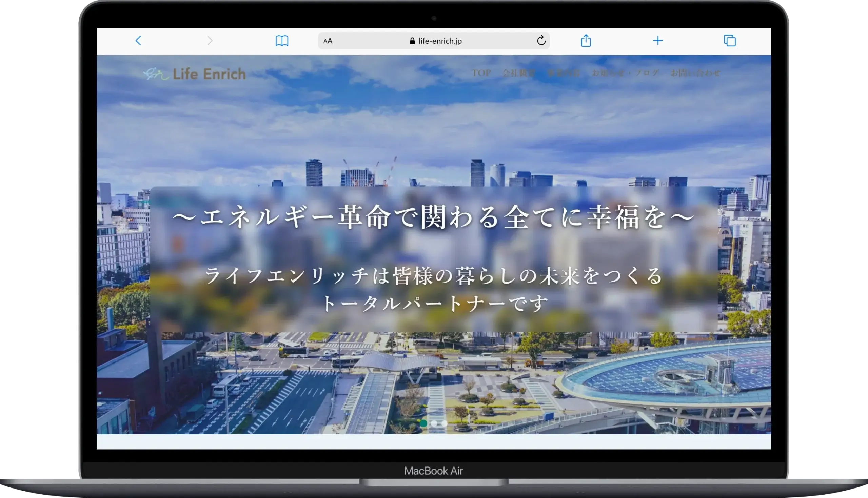Add a new tab with plus icon
868x498 pixels.
[x=657, y=41]
